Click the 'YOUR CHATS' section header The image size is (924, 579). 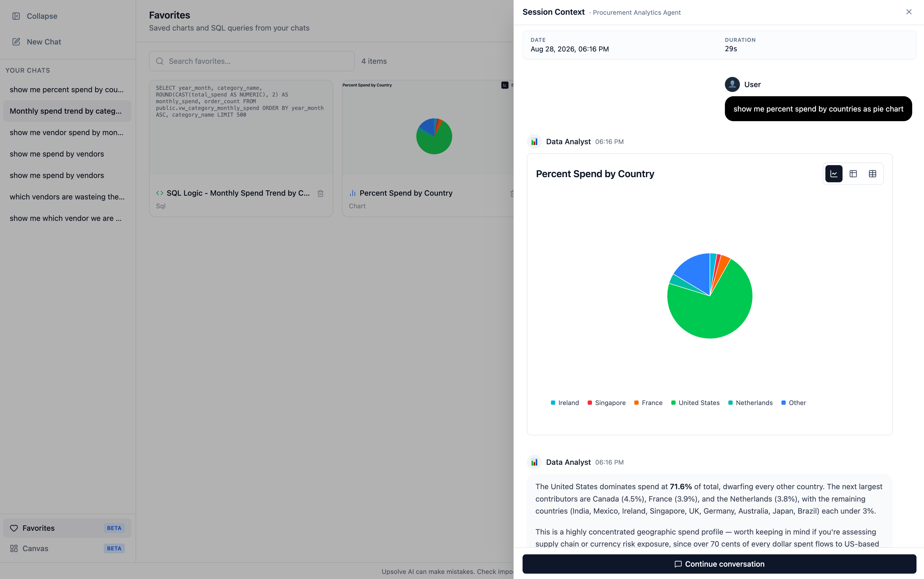click(28, 70)
